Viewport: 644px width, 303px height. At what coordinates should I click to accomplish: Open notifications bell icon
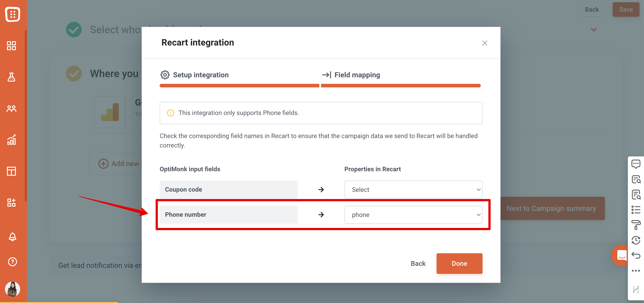[13, 237]
